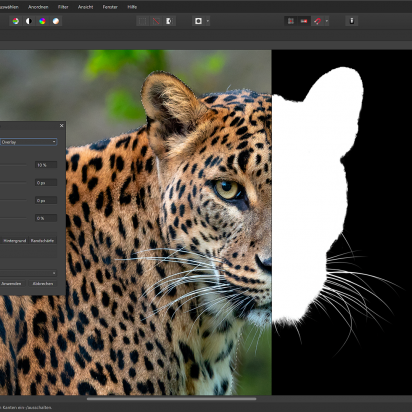Click the Anwenden button
Image resolution: width=412 pixels, height=412 pixels.
[12, 284]
